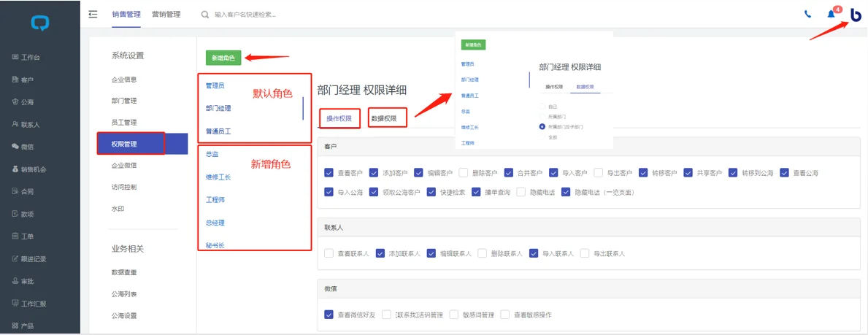The image size is (868, 335).
Task: Open 销售机会 in the dark sidebar
Action: 28,169
